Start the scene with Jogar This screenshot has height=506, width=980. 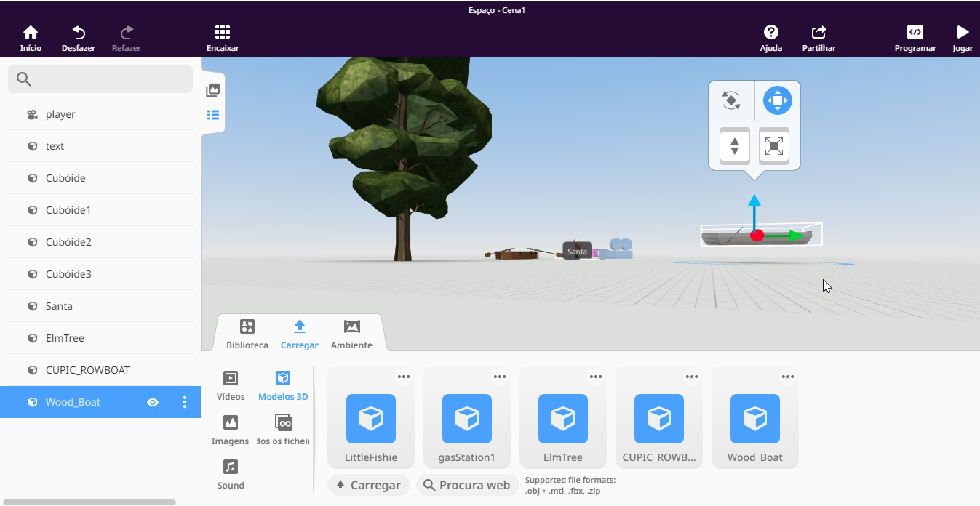tap(963, 39)
